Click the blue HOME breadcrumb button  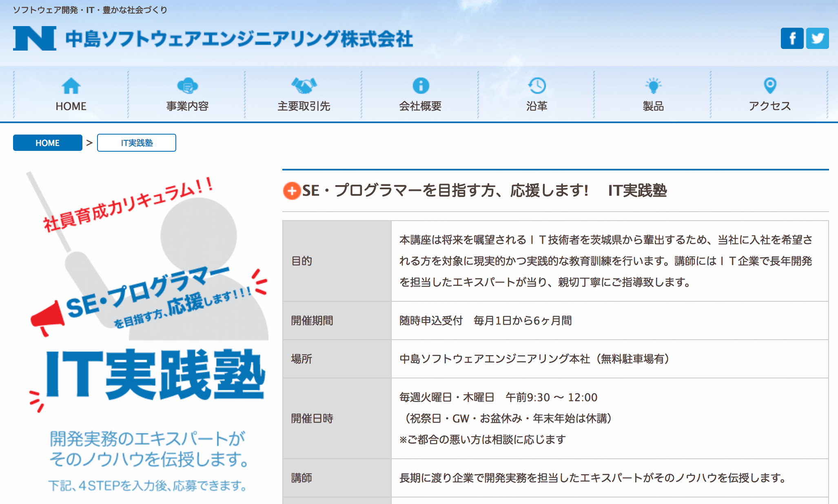point(47,143)
